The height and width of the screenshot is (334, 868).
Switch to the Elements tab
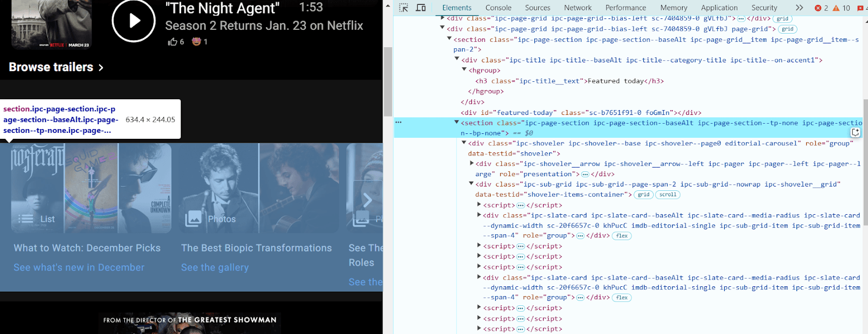457,8
